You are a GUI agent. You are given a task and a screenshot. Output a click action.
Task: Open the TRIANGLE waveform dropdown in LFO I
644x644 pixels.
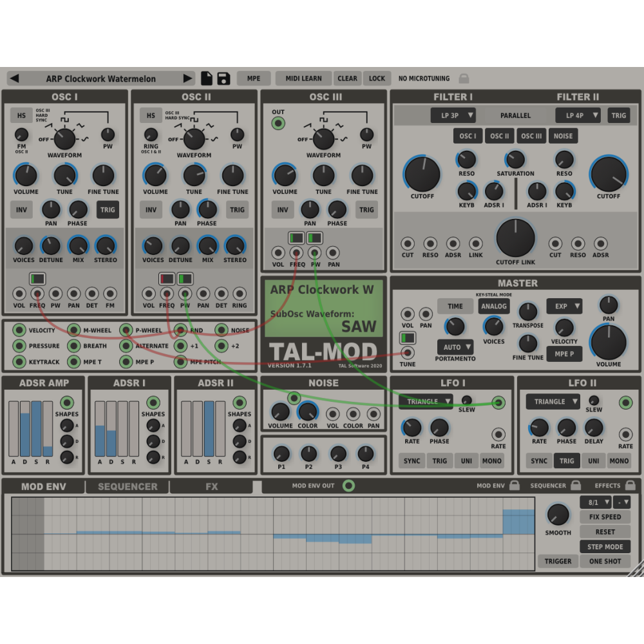click(426, 401)
